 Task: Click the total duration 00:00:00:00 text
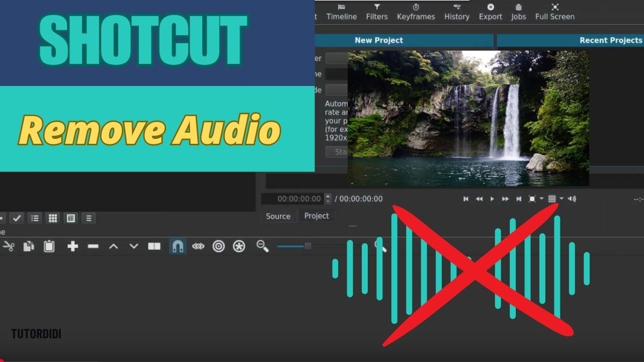coord(361,199)
